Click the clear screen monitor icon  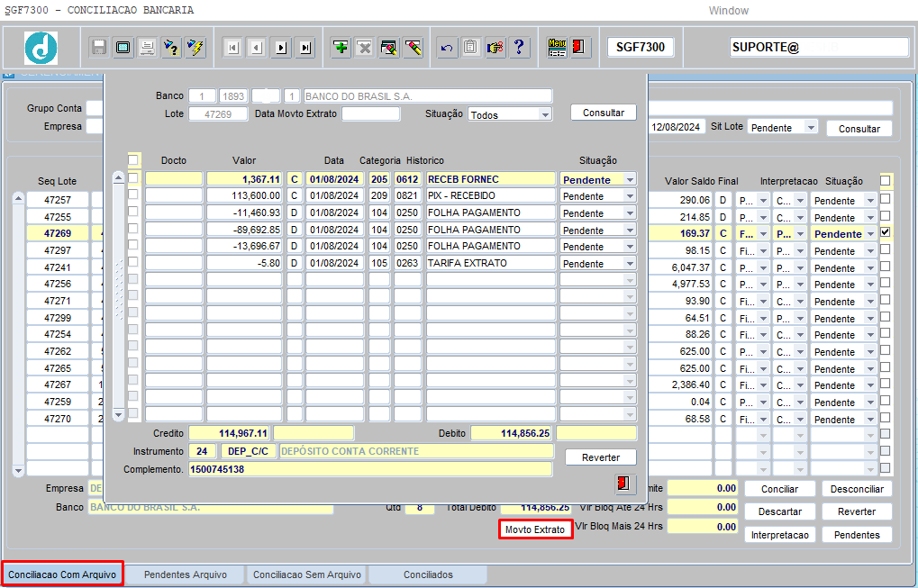123,47
